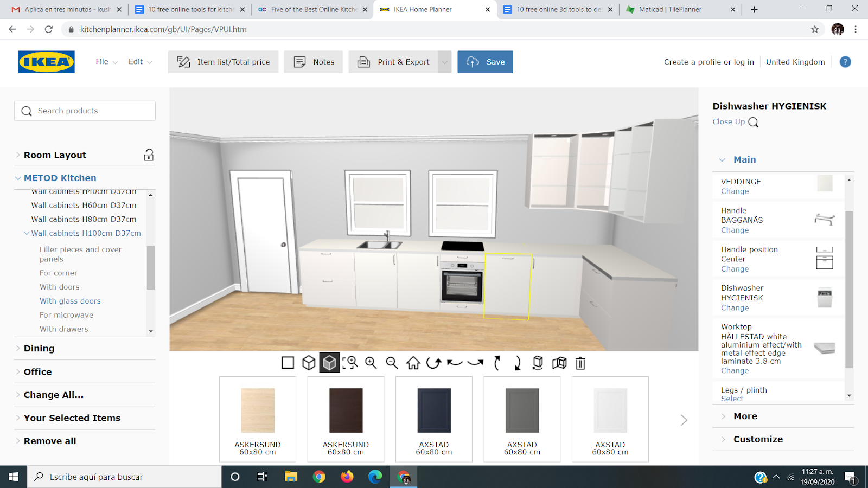Click the IKEA logo
The height and width of the screenshot is (488, 868).
coord(47,62)
